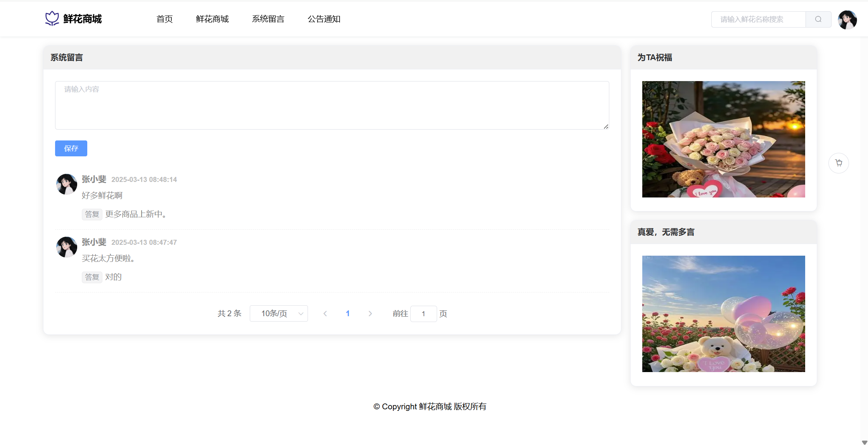Open the 为TA祝福 bouquet image
Viewport: 868px width, 445px height.
pos(723,139)
